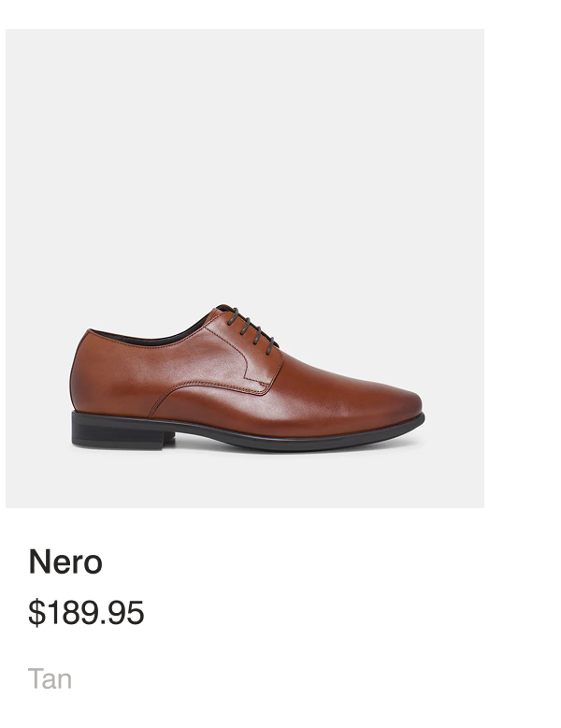
Task: Click the Nero product name
Action: coord(65,562)
